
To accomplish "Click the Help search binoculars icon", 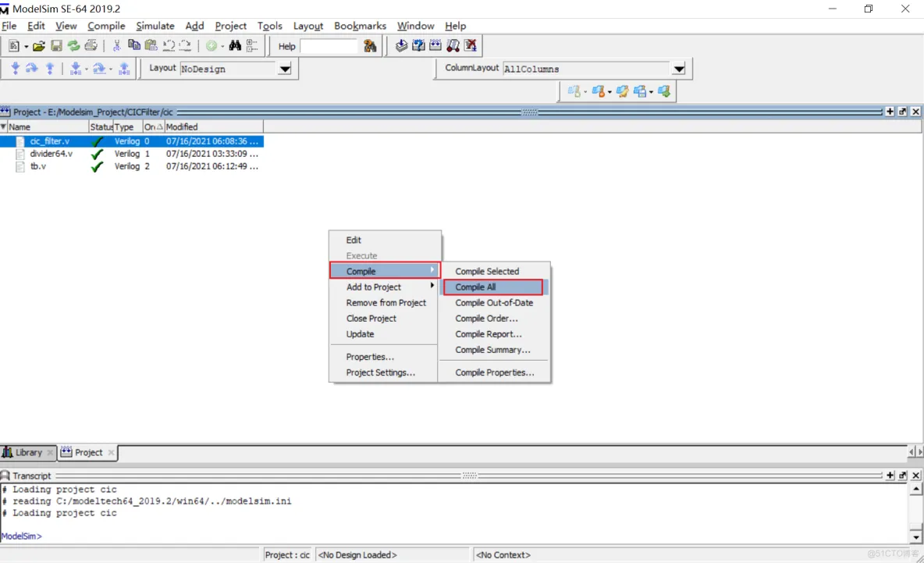I will (x=370, y=45).
